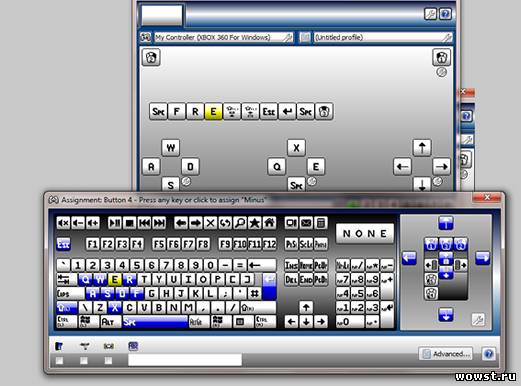Select the yellow E button assignment

point(213,111)
